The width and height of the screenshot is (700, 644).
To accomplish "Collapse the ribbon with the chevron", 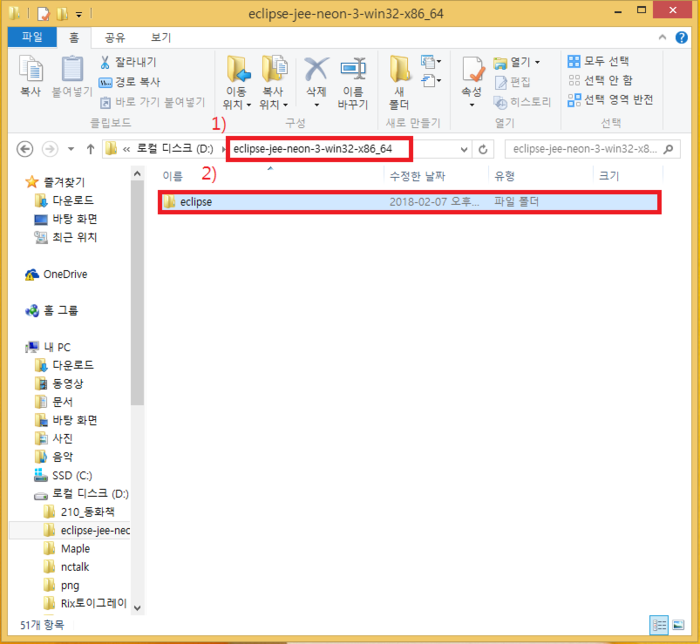I will (662, 37).
